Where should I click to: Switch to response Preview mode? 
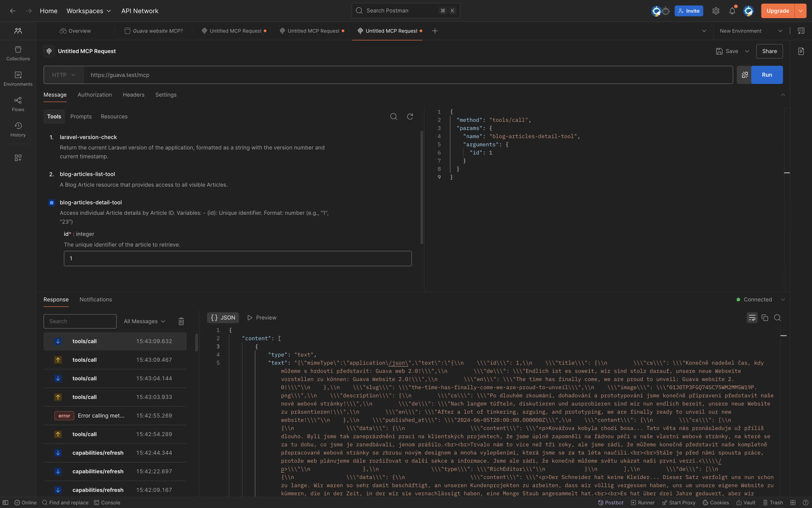(x=262, y=317)
